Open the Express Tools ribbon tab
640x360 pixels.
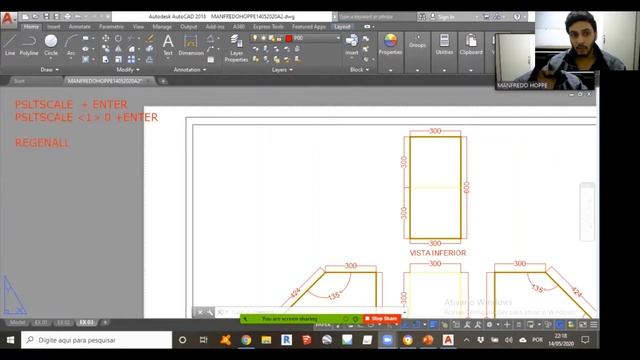pyautogui.click(x=268, y=27)
